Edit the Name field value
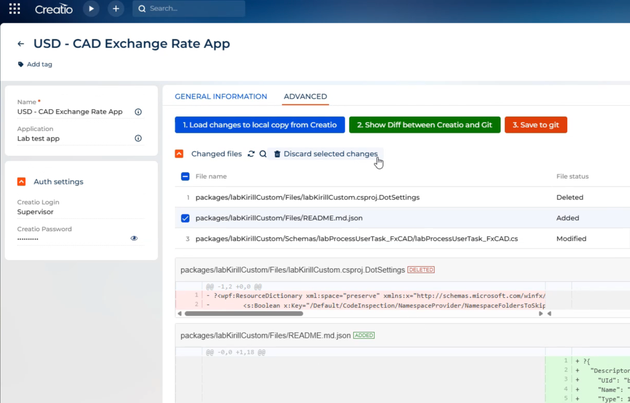 (70, 112)
